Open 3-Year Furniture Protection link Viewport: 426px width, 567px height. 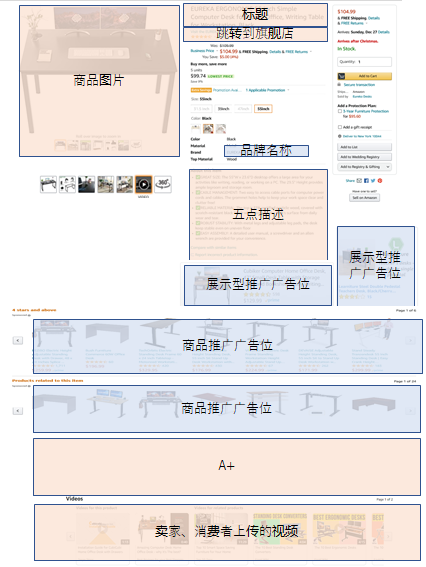click(x=366, y=111)
